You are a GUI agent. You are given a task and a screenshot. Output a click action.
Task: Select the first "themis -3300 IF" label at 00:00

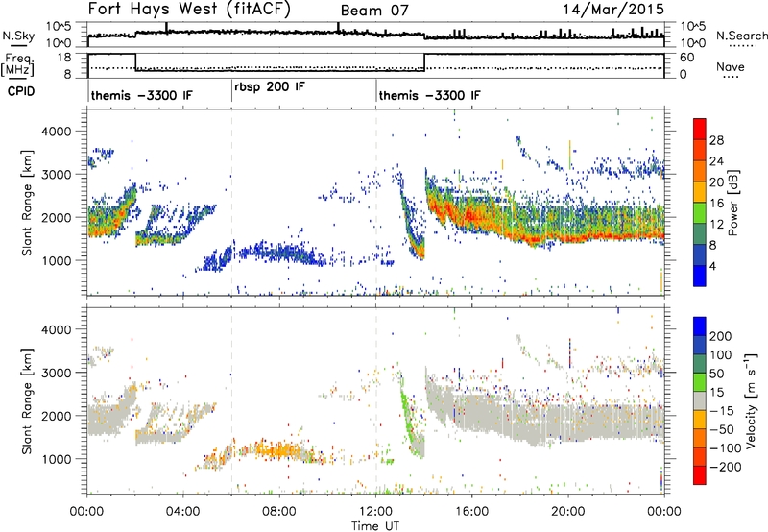(x=142, y=95)
